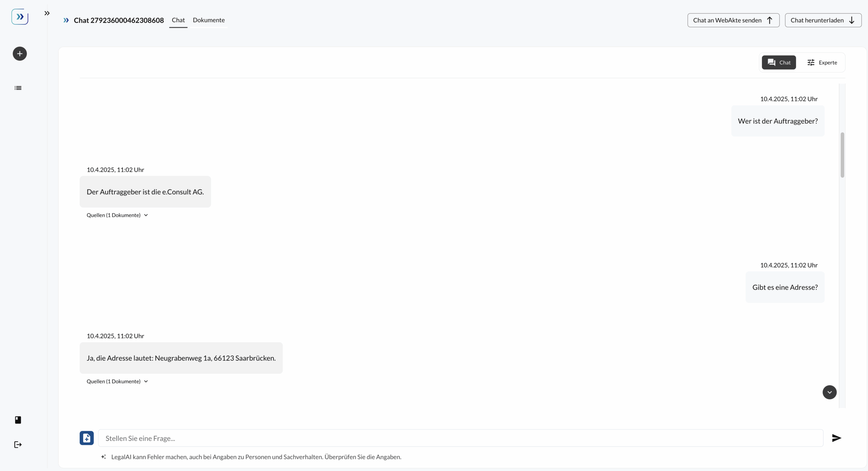This screenshot has height=471, width=868.
Task: Select the Dokumente tab
Action: [209, 20]
